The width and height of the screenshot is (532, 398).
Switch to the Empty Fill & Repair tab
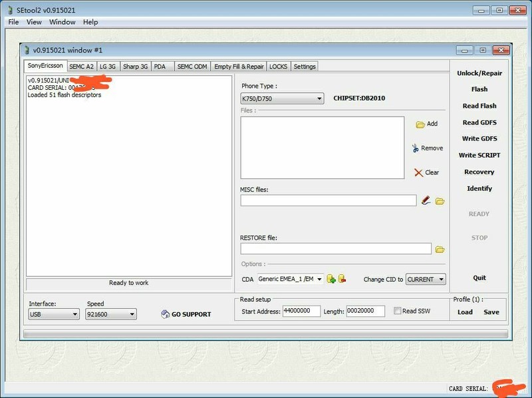(x=239, y=67)
